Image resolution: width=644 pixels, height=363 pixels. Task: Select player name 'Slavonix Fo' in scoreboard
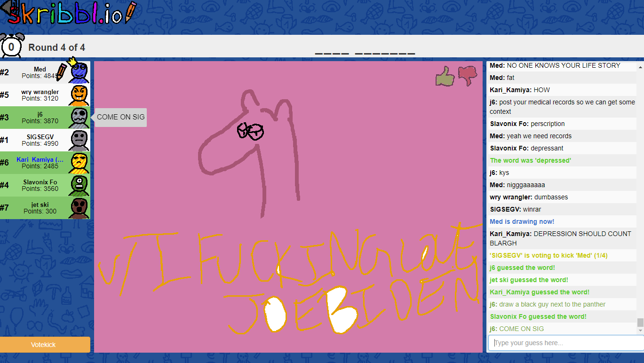pyautogui.click(x=40, y=182)
